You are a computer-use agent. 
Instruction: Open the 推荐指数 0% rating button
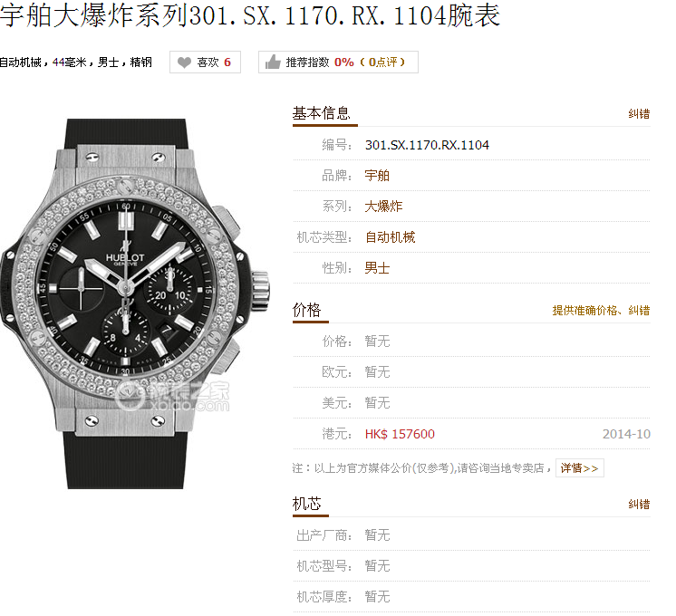pyautogui.click(x=338, y=63)
